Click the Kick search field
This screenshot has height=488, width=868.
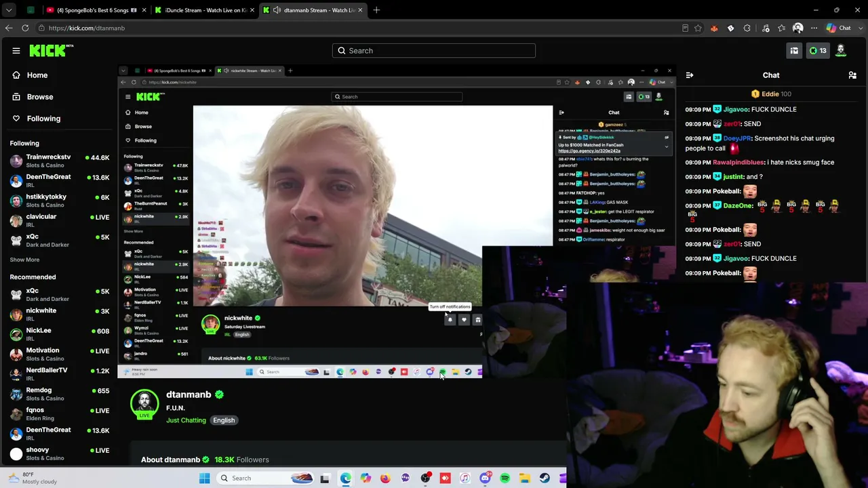click(434, 51)
